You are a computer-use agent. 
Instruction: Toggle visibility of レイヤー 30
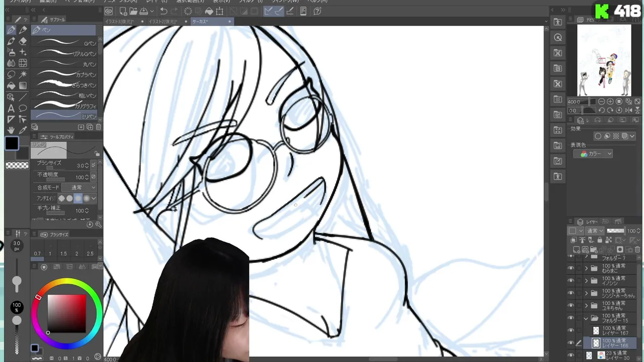[x=571, y=355]
